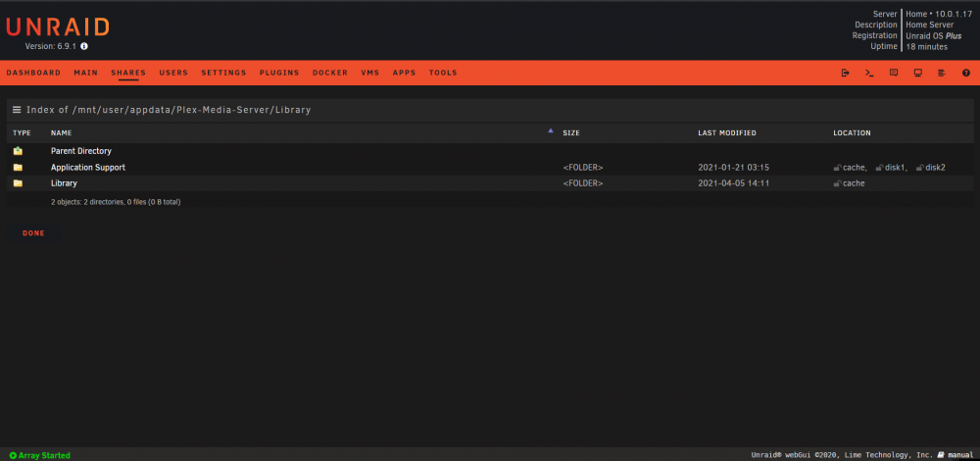Click the manual book icon in footer
980x461 pixels.
(x=941, y=455)
